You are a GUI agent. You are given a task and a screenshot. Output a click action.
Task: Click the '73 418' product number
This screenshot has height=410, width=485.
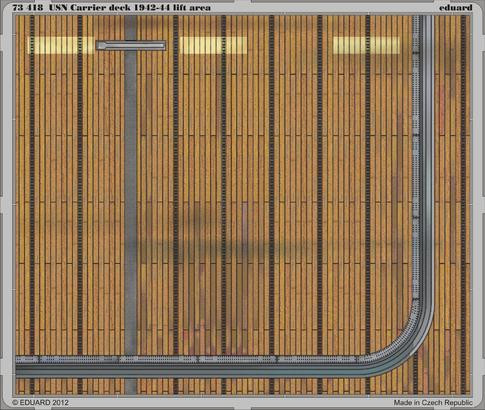click(x=28, y=8)
